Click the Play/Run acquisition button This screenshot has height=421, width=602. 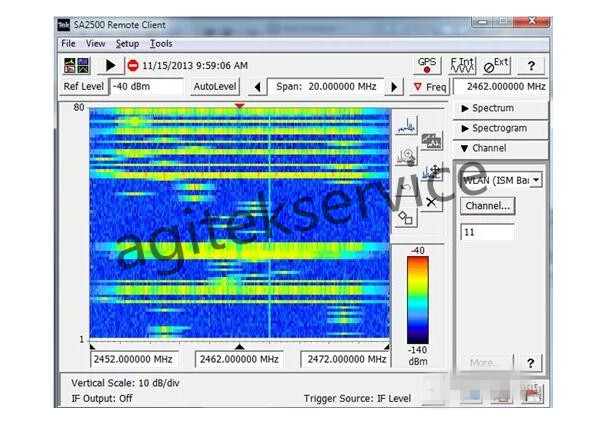coord(110,66)
